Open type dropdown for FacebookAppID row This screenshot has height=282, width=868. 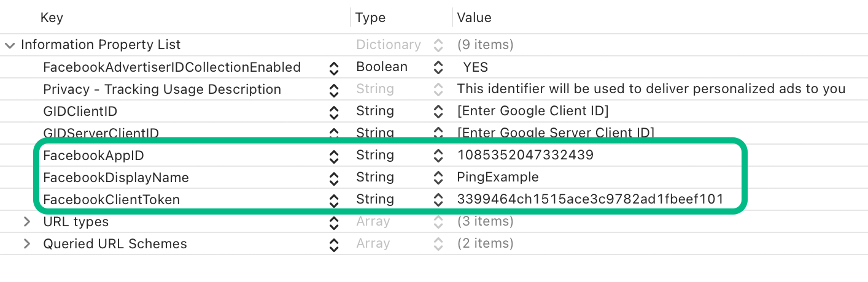tap(438, 156)
